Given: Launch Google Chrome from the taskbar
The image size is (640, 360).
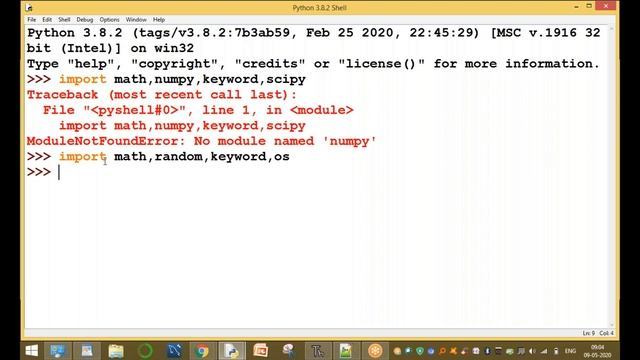Looking at the screenshot, I should tap(201, 351).
